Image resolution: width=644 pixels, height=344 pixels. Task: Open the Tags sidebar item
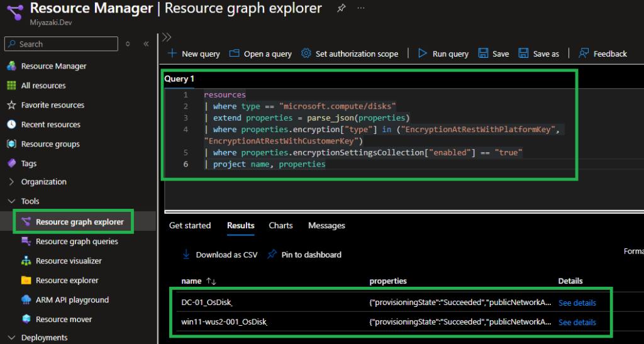[29, 164]
